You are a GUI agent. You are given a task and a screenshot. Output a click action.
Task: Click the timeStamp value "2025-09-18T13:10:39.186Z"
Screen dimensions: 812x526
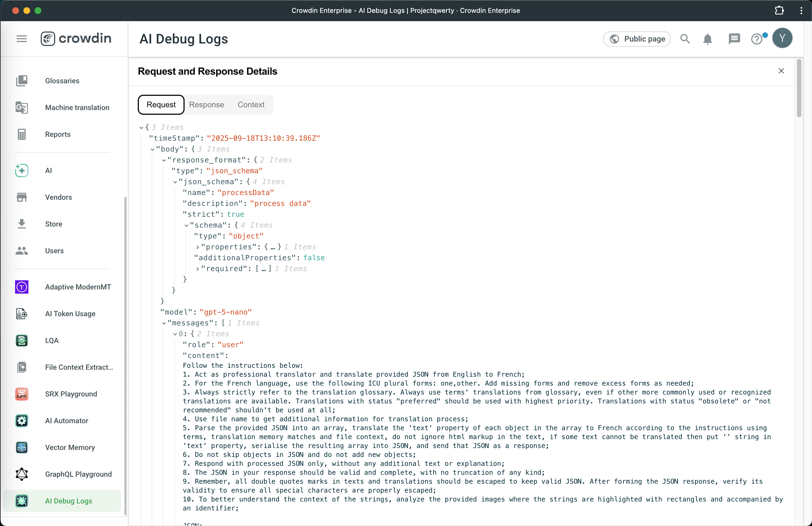point(264,138)
